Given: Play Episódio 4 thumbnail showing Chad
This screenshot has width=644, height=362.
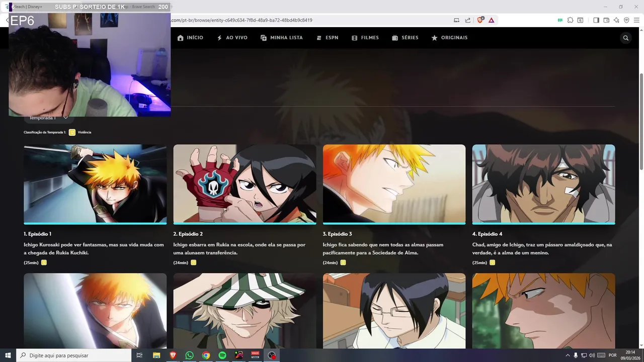Looking at the screenshot, I should [x=543, y=184].
